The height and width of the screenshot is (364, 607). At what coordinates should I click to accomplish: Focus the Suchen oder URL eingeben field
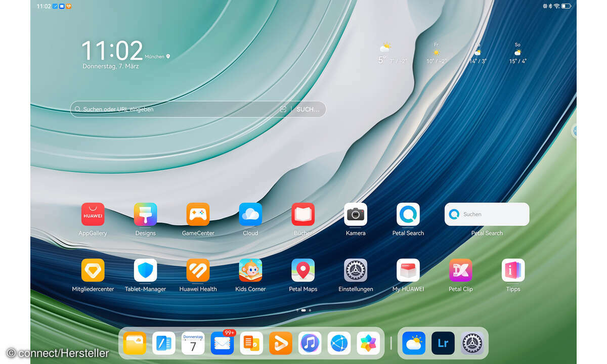pyautogui.click(x=198, y=109)
